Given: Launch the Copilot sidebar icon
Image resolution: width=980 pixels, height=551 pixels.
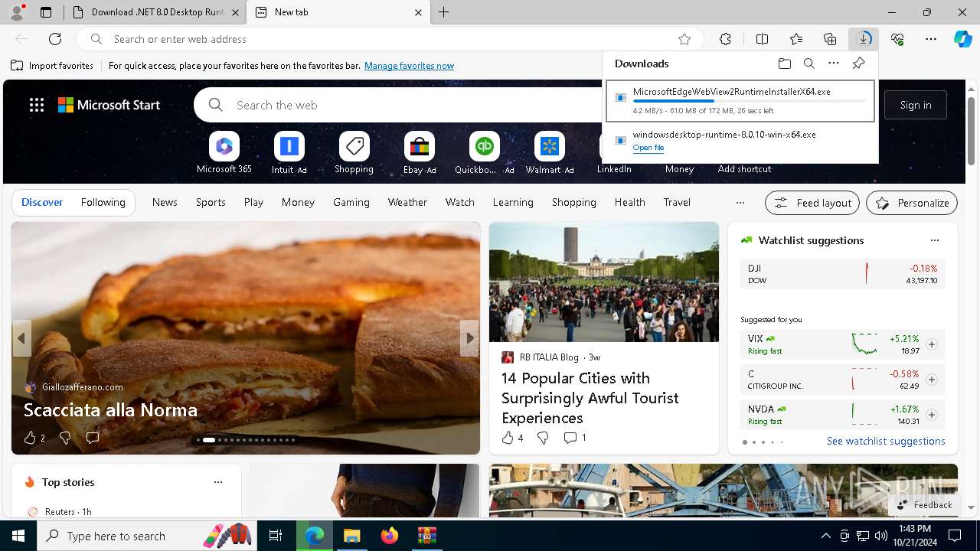Looking at the screenshot, I should (962, 39).
